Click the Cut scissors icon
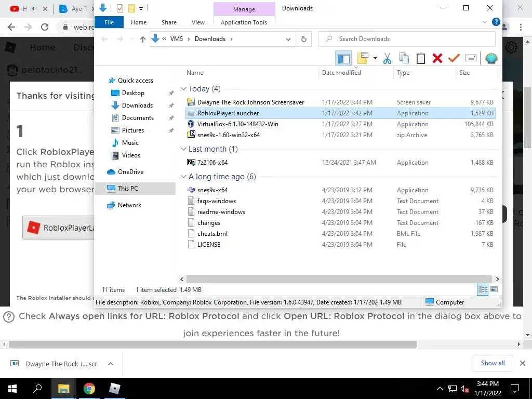 coord(387,58)
